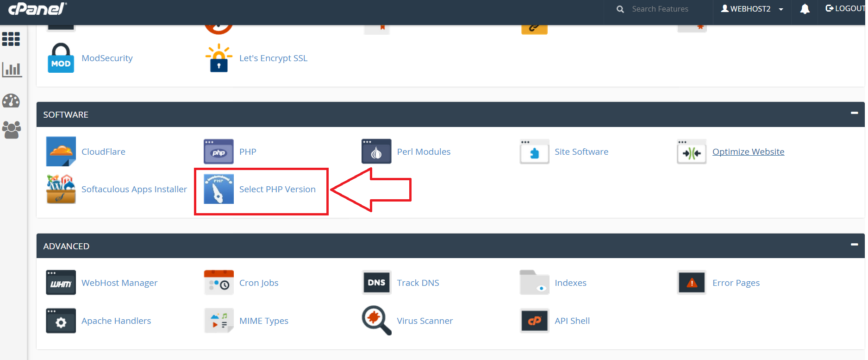Open the sidebar statistics chart icon
Viewport: 868px width, 360px height.
click(x=12, y=70)
